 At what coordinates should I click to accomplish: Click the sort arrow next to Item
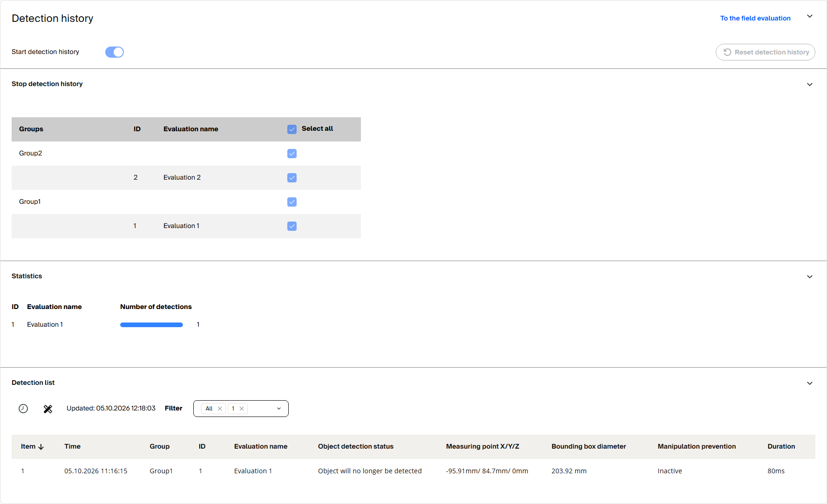[x=41, y=447]
